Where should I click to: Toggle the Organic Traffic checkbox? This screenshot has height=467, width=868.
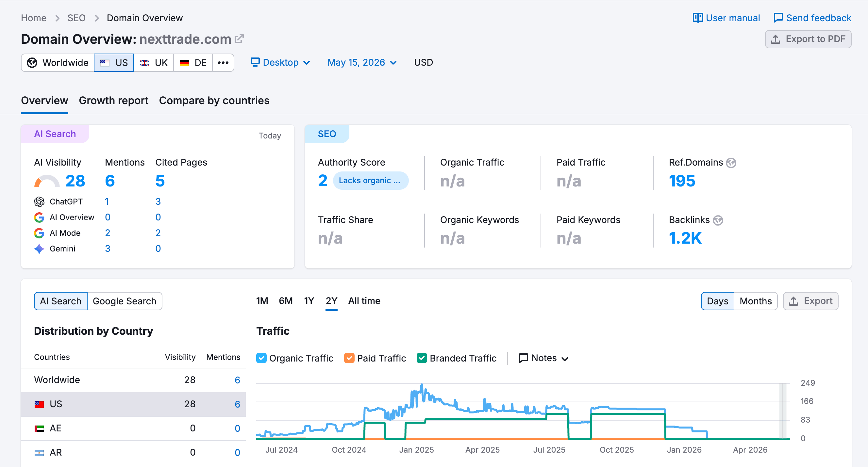pyautogui.click(x=261, y=358)
